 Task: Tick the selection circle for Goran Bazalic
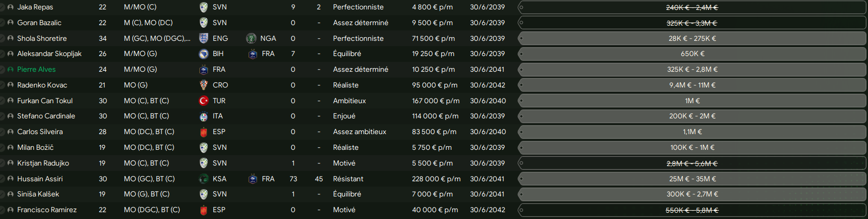point(2,23)
